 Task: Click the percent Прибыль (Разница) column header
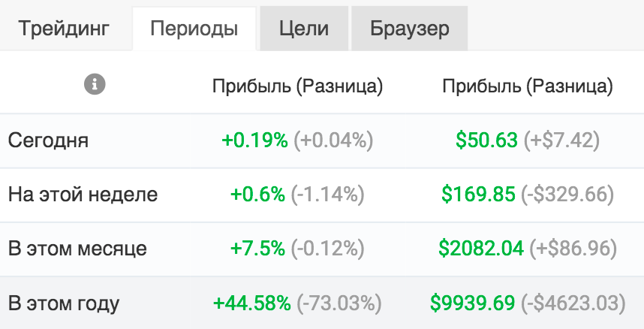[x=297, y=86]
